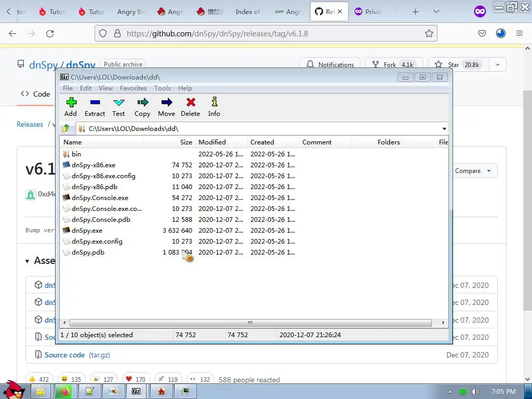Sort by Created column header
The height and width of the screenshot is (399, 532).
click(x=273, y=142)
